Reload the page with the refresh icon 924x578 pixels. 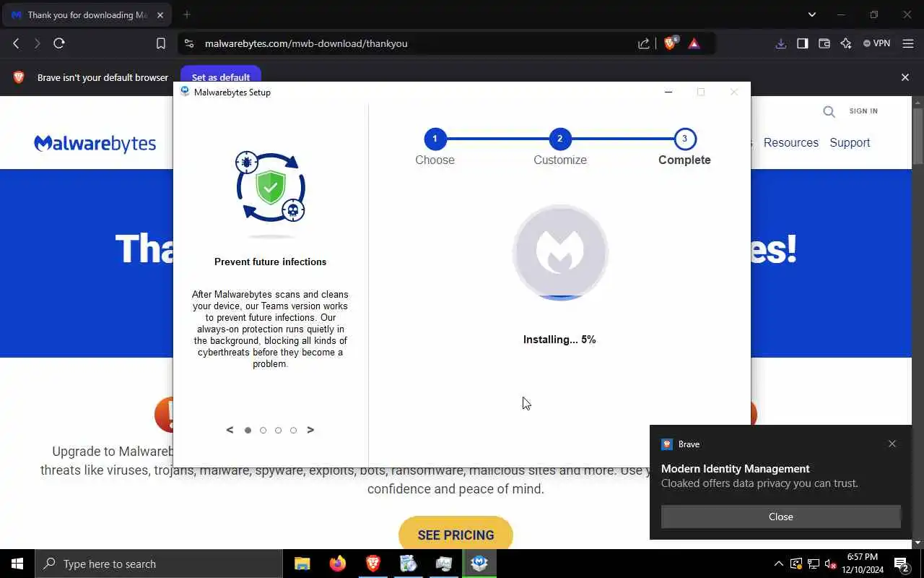click(59, 43)
